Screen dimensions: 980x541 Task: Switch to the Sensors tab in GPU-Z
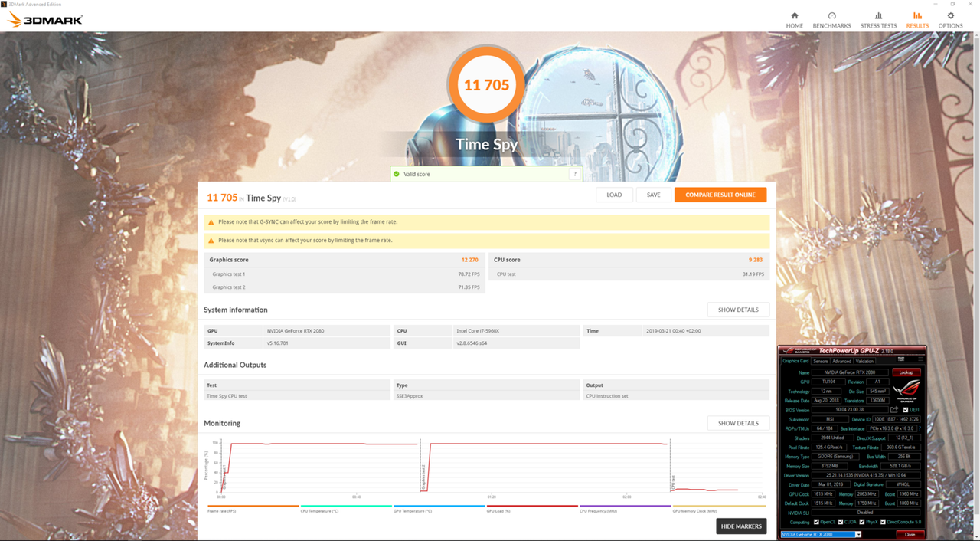pos(821,361)
